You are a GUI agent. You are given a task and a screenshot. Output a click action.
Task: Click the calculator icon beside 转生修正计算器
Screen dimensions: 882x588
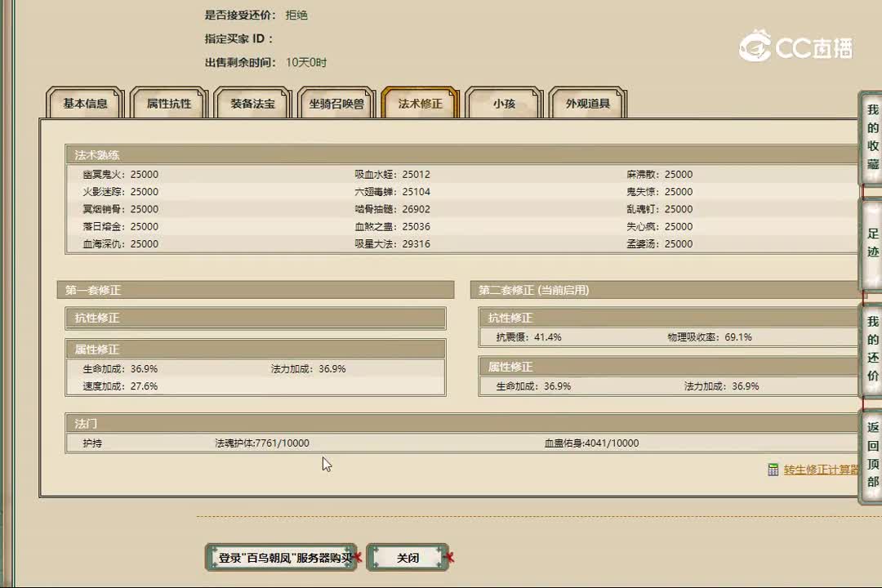pos(773,470)
